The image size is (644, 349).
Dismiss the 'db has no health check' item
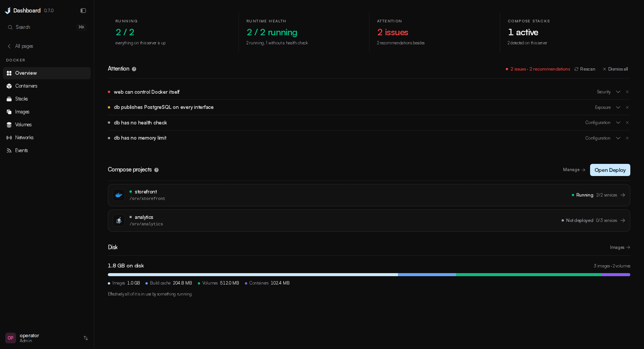[x=627, y=123]
